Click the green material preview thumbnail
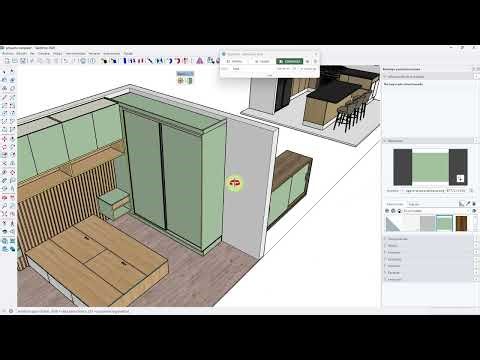The width and height of the screenshot is (480, 360). [430, 167]
